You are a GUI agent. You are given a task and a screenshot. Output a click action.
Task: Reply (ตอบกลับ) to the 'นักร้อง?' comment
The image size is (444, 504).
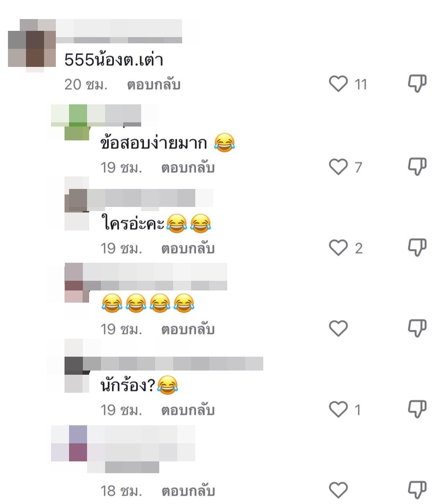188,410
